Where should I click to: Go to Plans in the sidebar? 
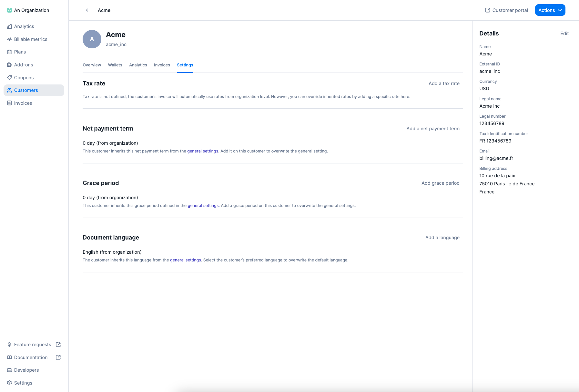coord(34,52)
